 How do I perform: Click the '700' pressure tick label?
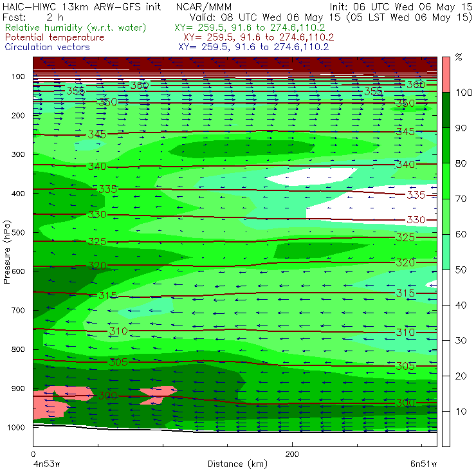pos(18,310)
